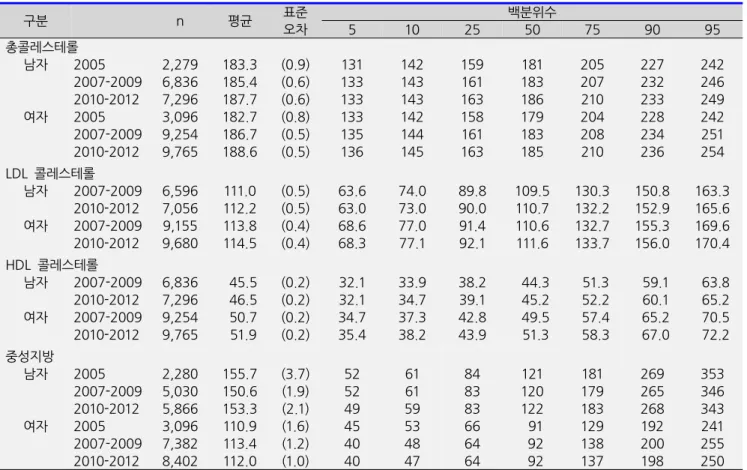Click the standard error (0.9)
The width and height of the screenshot is (747, 470).
pos(295,65)
